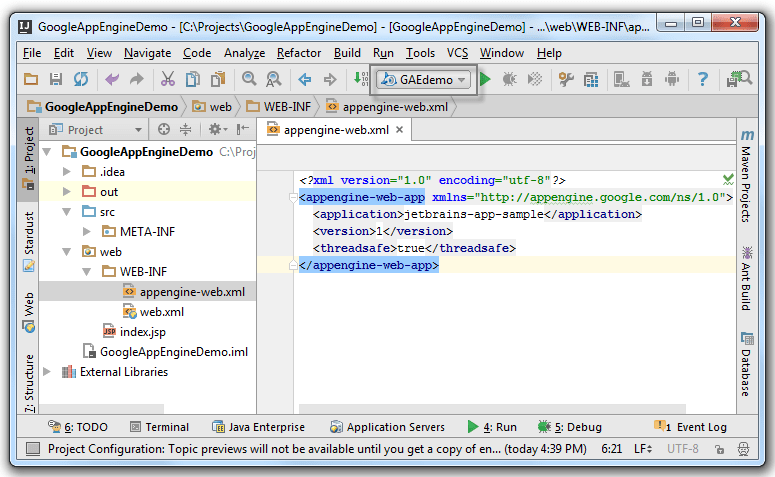Screen dimensions: 775x477
Task: Open the Project Structure icon
Action: 591,80
